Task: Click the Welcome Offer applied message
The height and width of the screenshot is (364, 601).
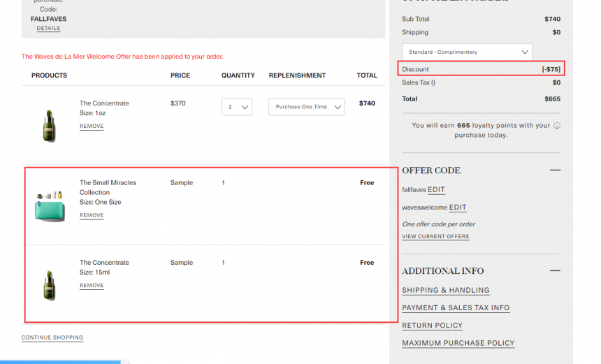Action: coord(122,57)
